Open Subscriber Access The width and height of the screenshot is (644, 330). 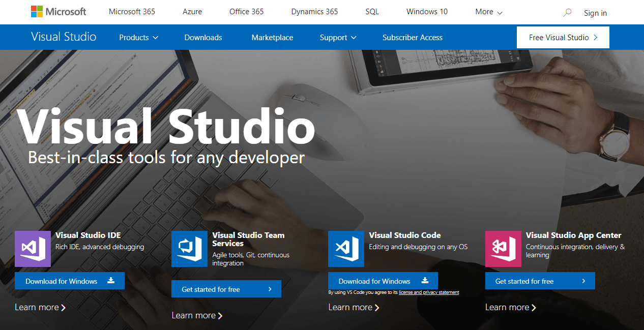coord(413,38)
